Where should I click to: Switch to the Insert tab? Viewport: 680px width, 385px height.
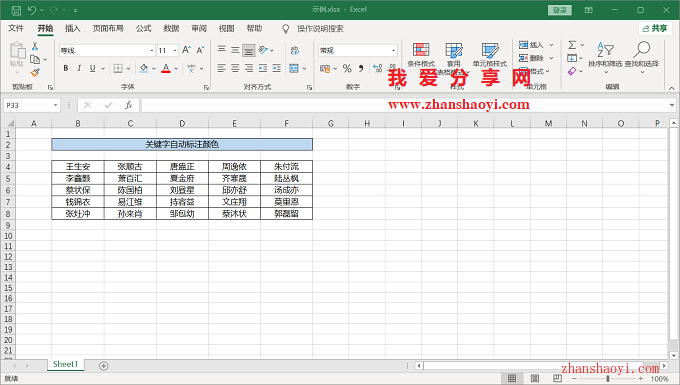72,29
